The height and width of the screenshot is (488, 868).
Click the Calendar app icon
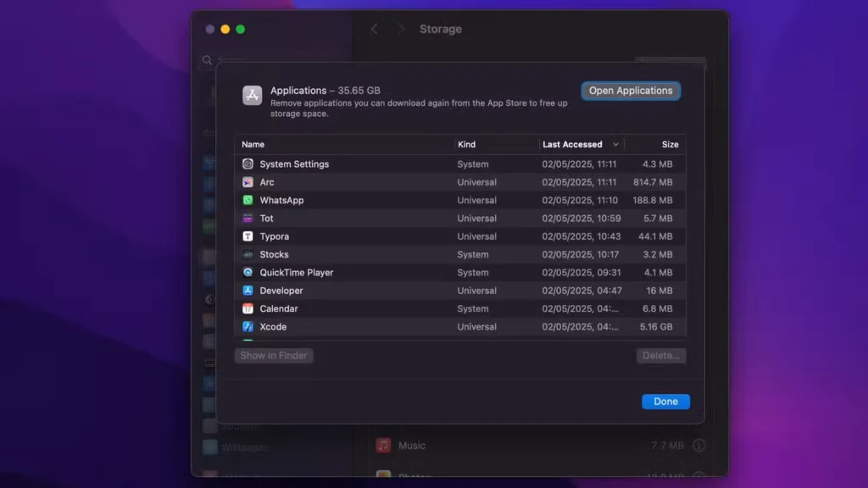(248, 308)
